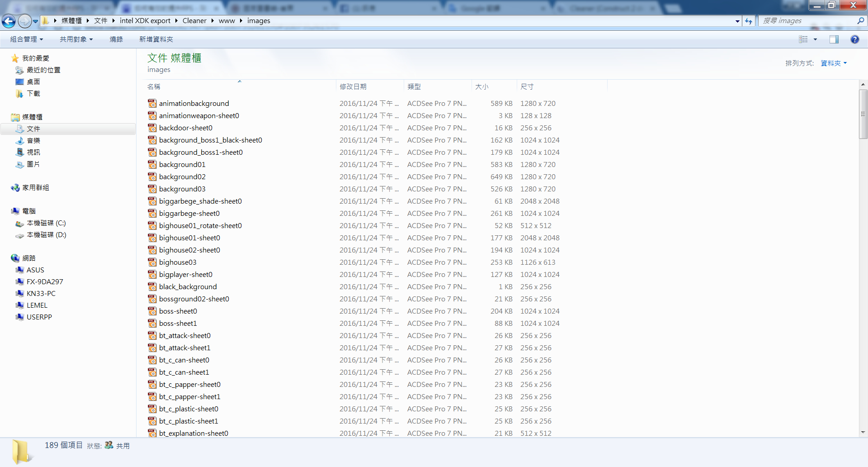Expand the dropdown arrow after 'www' breadcrumb
This screenshot has height=467, width=868.
click(x=241, y=21)
